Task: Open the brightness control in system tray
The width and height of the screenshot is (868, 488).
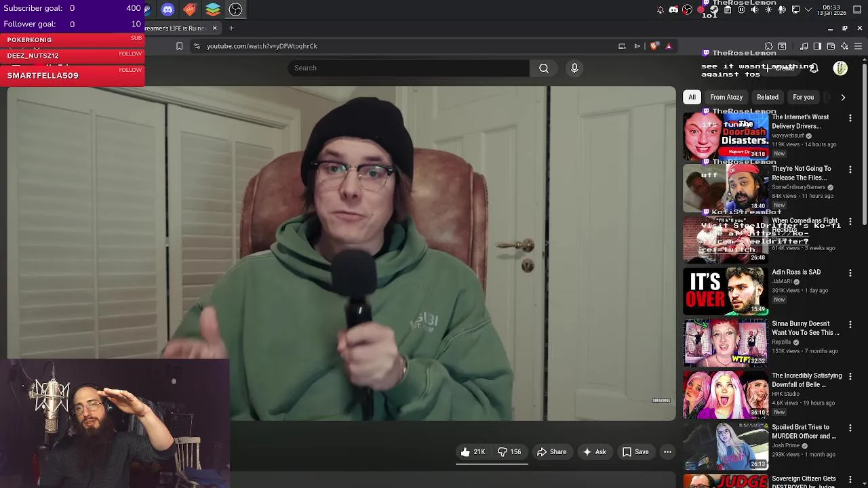Action: (x=768, y=9)
